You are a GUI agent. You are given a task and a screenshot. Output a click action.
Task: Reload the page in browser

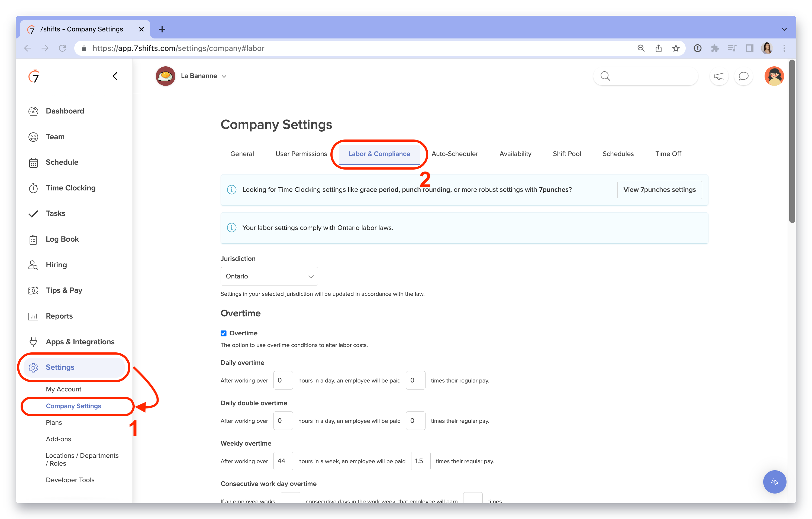click(62, 48)
